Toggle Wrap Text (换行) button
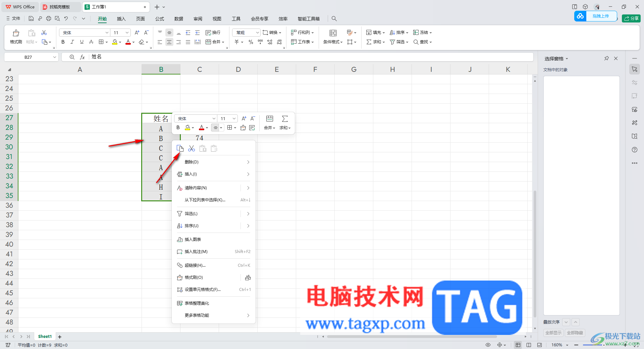The width and height of the screenshot is (644, 349). click(x=213, y=33)
